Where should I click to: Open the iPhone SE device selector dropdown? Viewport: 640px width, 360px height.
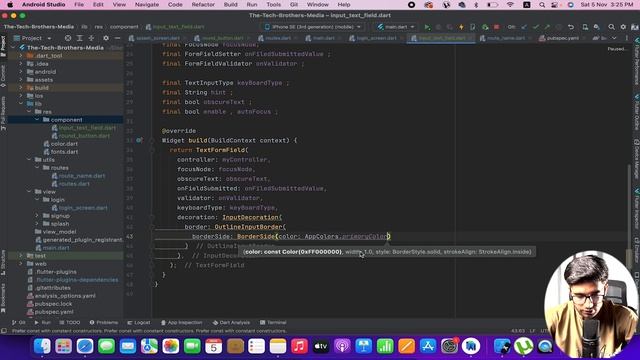(x=313, y=27)
